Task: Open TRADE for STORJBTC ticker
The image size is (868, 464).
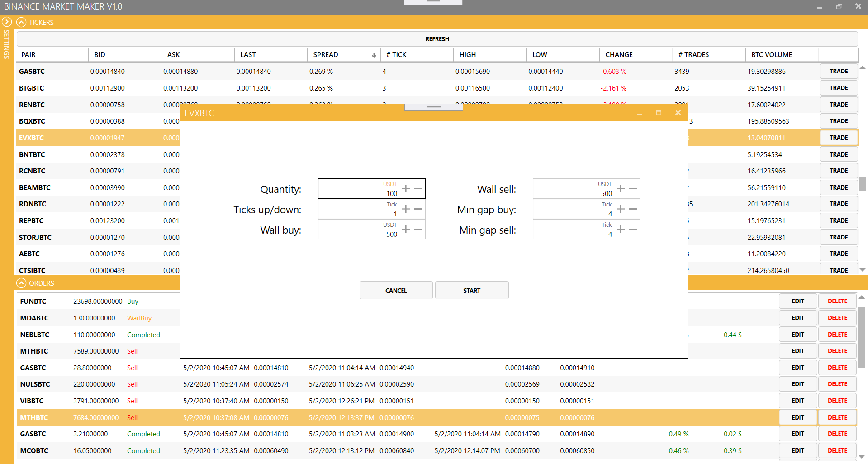Action: coord(839,237)
